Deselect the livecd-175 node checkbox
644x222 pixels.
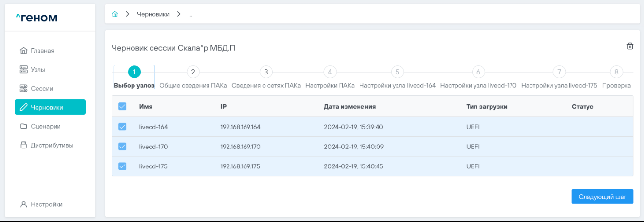click(x=122, y=166)
